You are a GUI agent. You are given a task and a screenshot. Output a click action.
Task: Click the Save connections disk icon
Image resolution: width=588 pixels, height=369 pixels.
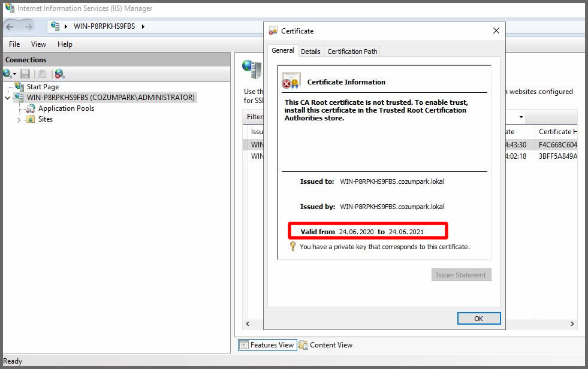pyautogui.click(x=25, y=74)
